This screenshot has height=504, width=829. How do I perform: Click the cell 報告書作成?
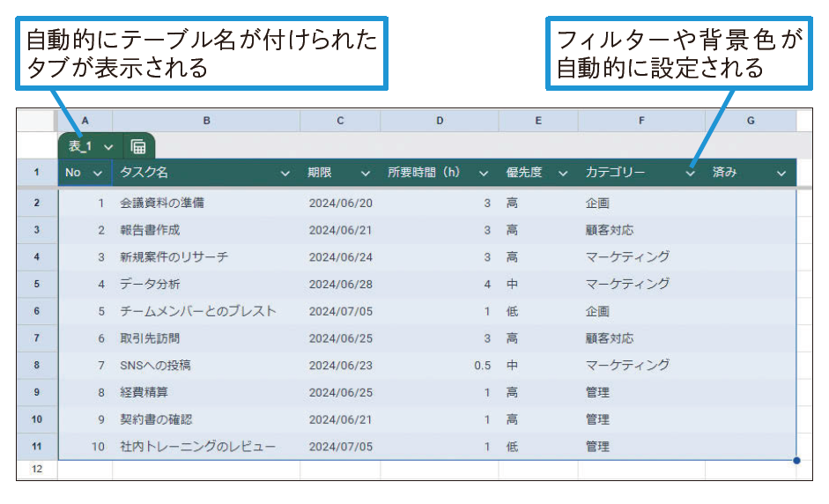click(206, 230)
